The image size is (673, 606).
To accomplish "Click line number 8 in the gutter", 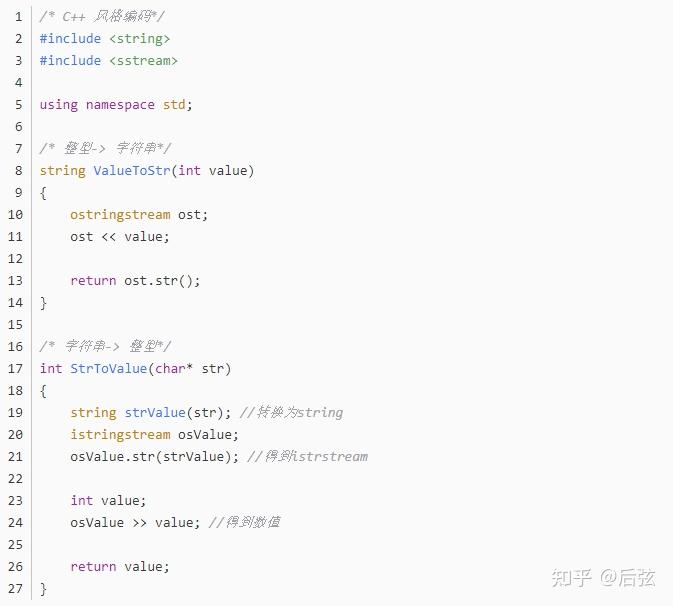I will [18, 170].
